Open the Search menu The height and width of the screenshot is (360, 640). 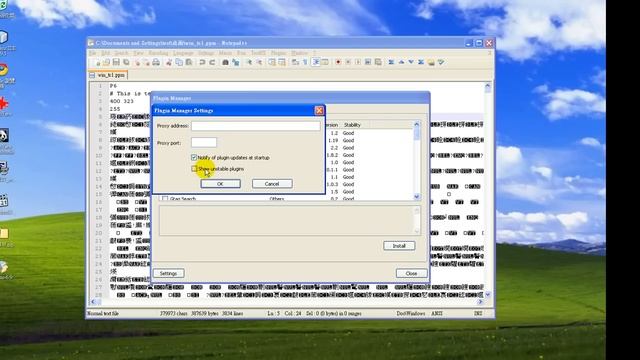point(121,53)
